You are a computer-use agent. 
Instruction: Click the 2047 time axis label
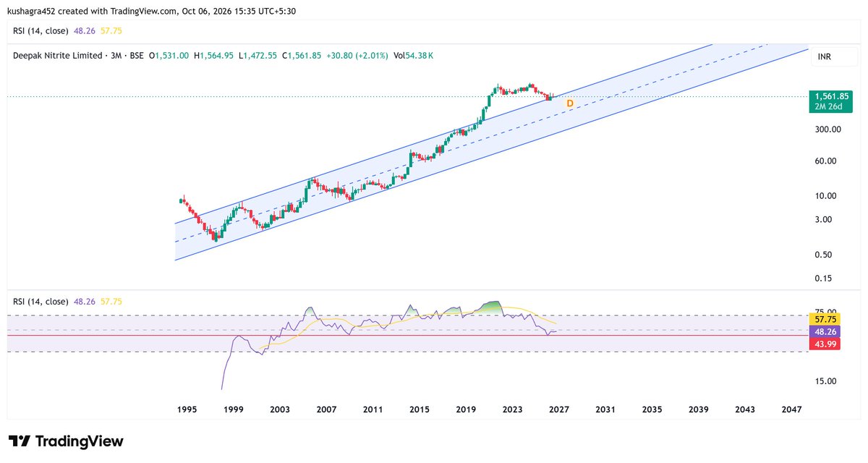791,409
